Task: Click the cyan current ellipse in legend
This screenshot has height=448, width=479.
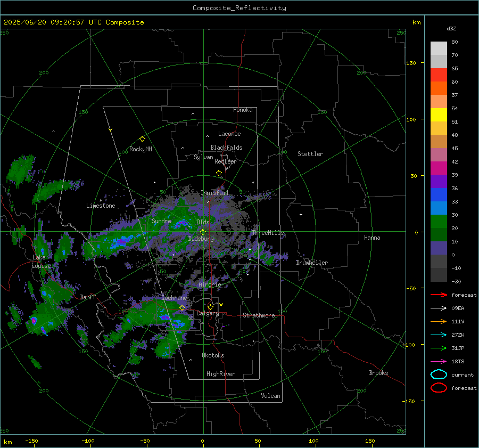Action: click(x=439, y=374)
